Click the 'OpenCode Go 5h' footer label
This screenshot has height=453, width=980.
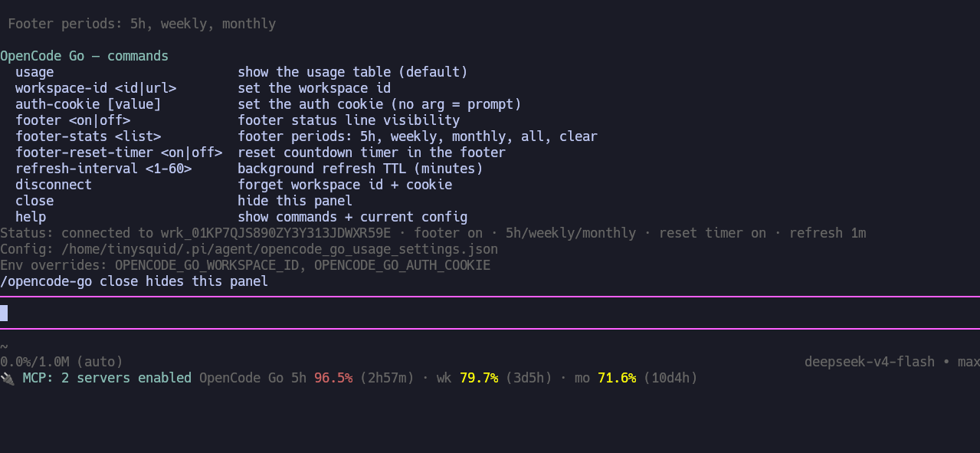click(x=253, y=378)
